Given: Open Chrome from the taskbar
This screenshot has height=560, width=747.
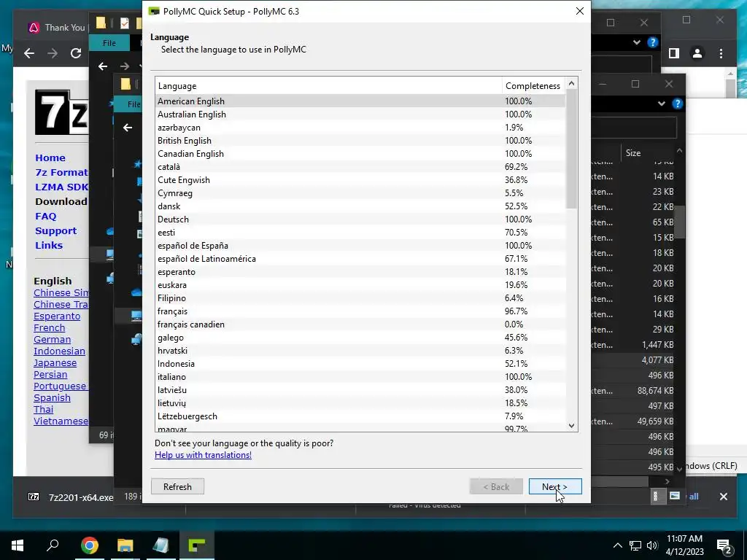Looking at the screenshot, I should coord(89,545).
